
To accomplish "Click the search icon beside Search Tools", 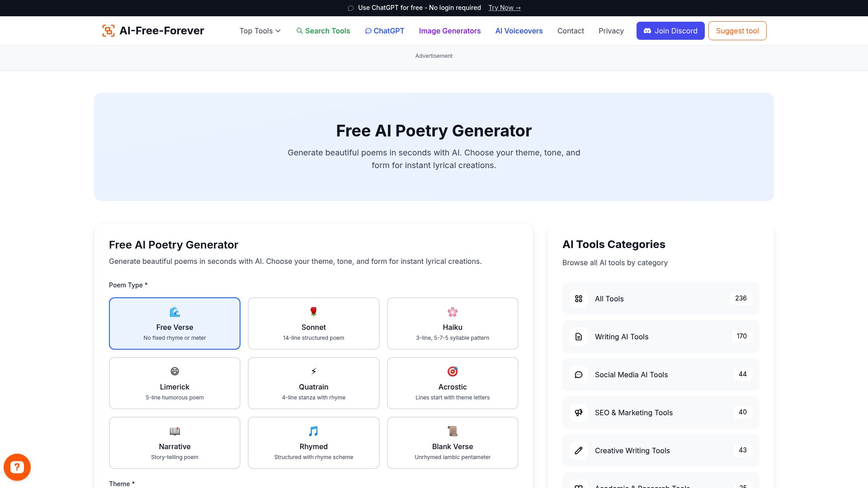I will [x=300, y=31].
